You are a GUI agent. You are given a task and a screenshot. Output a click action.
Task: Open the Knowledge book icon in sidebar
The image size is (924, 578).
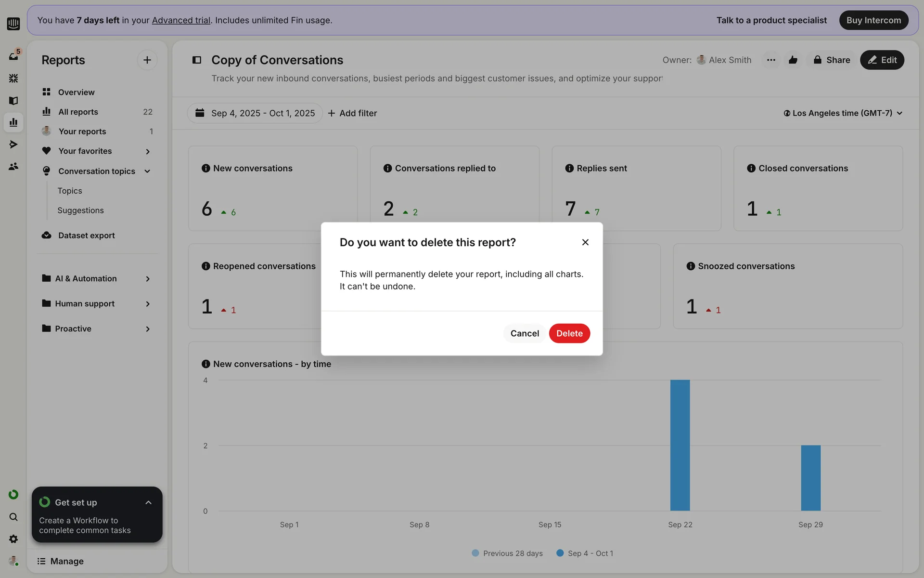[13, 101]
